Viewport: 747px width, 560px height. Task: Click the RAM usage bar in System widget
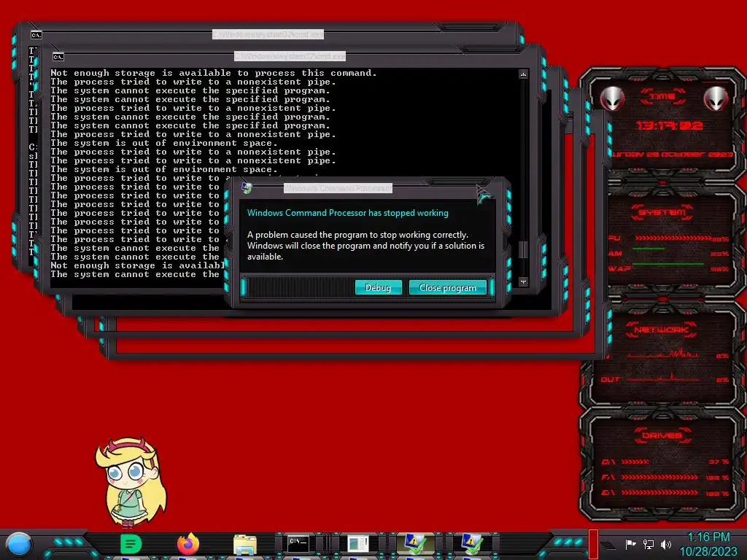click(x=649, y=249)
